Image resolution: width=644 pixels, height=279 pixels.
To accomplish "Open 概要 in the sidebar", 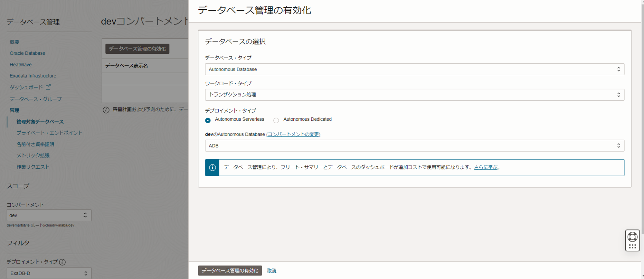I will point(14,42).
